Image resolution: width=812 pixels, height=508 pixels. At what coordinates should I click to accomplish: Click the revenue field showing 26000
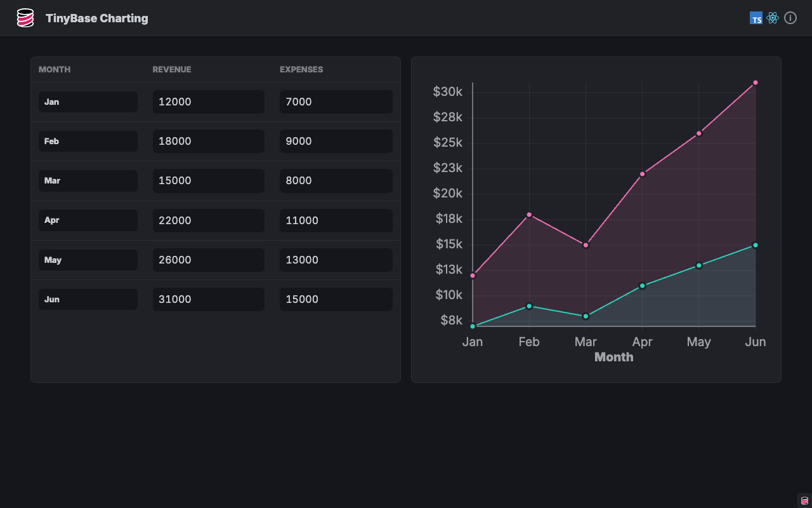point(209,260)
